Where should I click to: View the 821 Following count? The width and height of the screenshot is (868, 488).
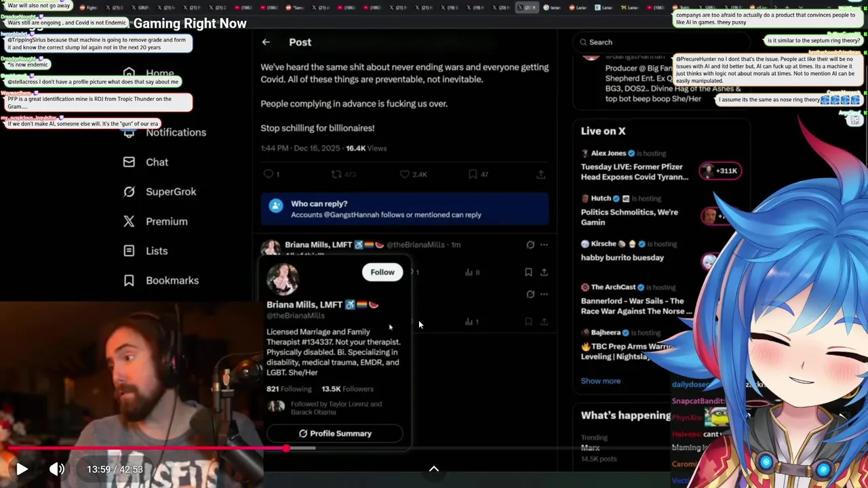coord(289,389)
